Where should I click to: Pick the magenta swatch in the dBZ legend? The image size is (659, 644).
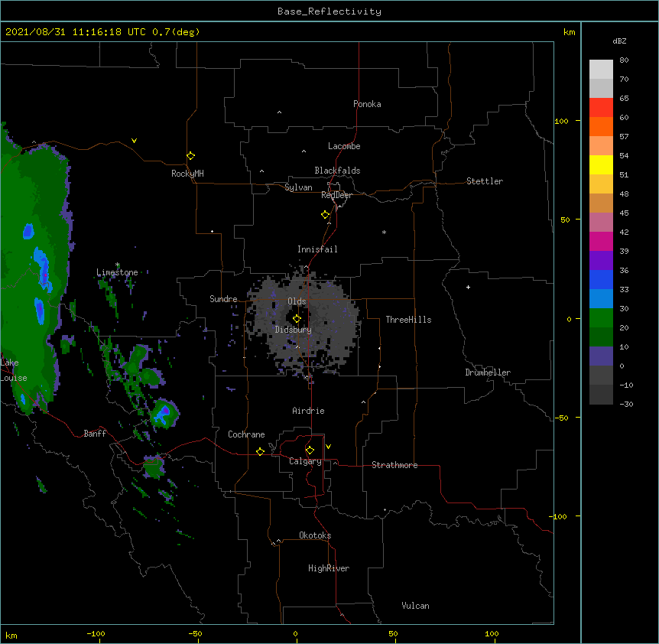pos(601,241)
